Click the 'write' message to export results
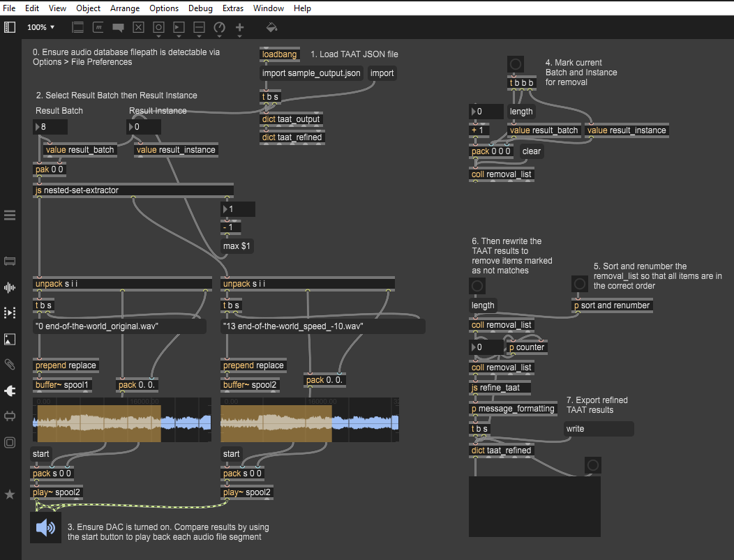734x560 pixels. (x=598, y=429)
